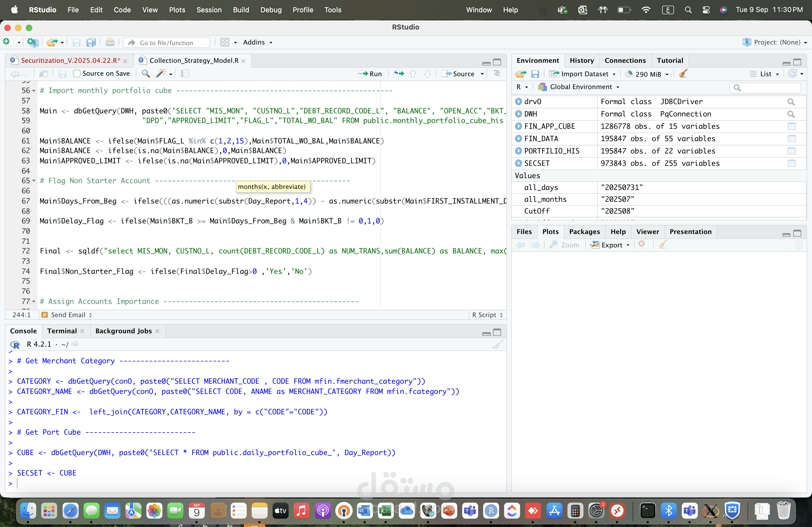
Task: Toggle Source on Save checkbox
Action: coord(77,73)
